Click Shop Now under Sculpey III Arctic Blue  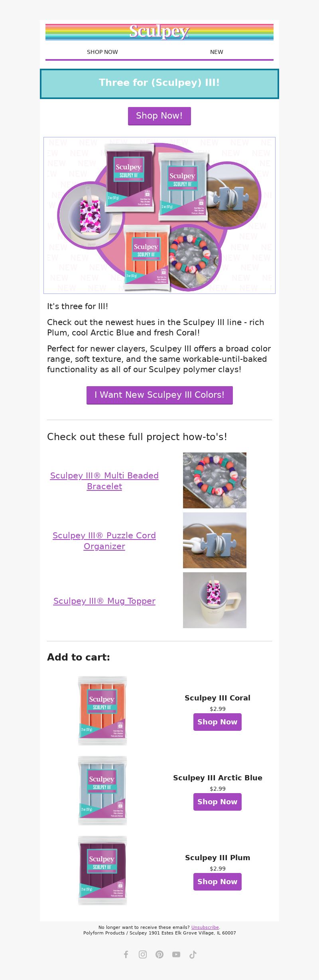click(217, 802)
